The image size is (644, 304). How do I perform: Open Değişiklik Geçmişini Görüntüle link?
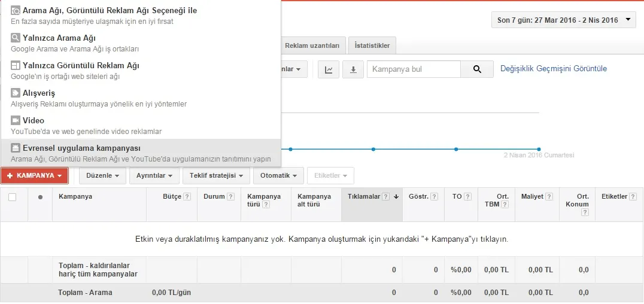tap(553, 69)
